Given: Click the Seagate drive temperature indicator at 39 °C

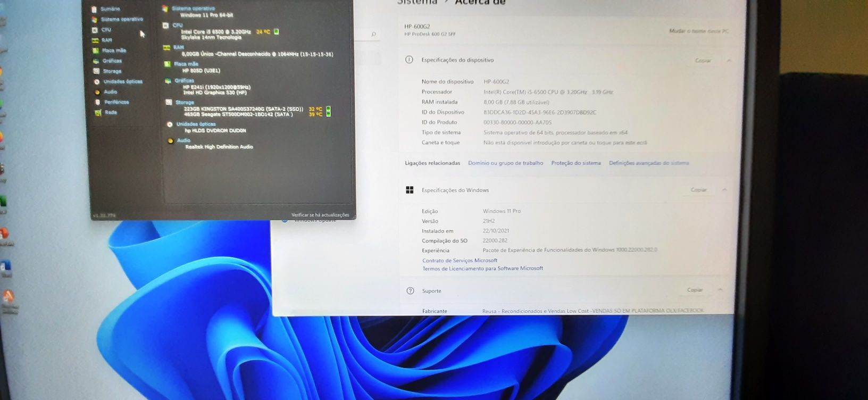Looking at the screenshot, I should 328,114.
